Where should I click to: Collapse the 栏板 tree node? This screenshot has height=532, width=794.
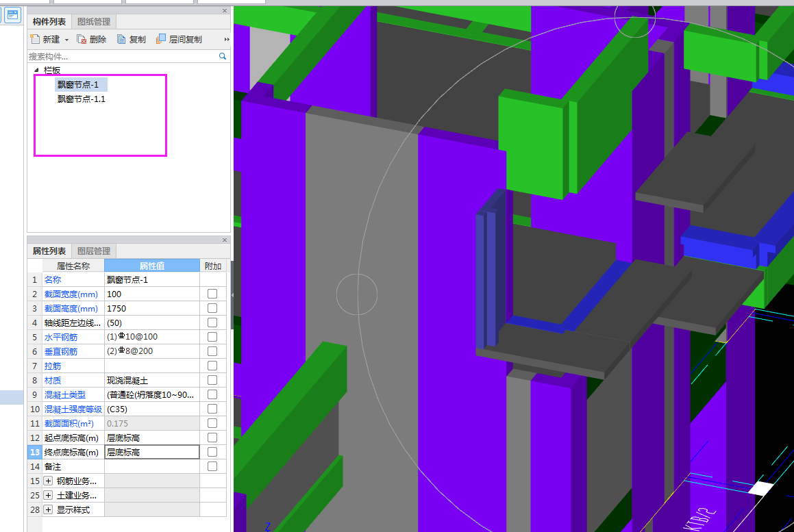(x=36, y=70)
